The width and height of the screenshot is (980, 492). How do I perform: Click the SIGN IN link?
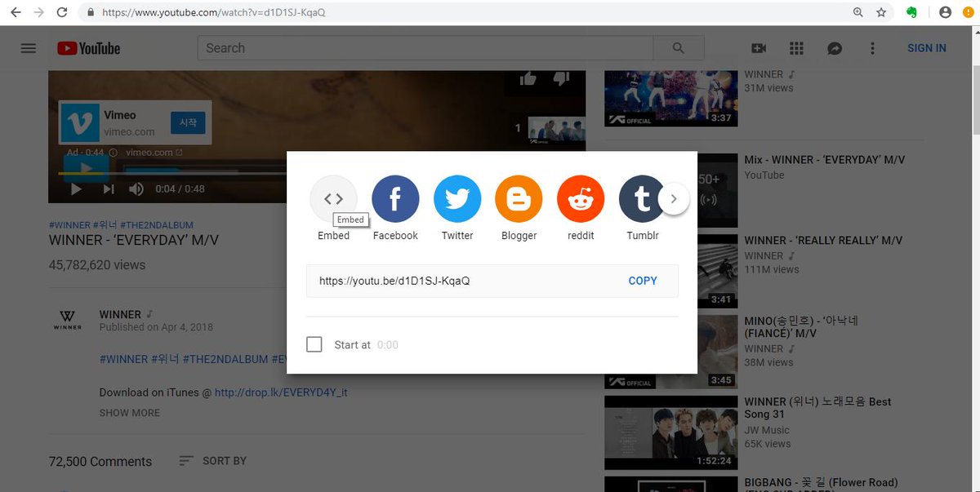tap(927, 48)
